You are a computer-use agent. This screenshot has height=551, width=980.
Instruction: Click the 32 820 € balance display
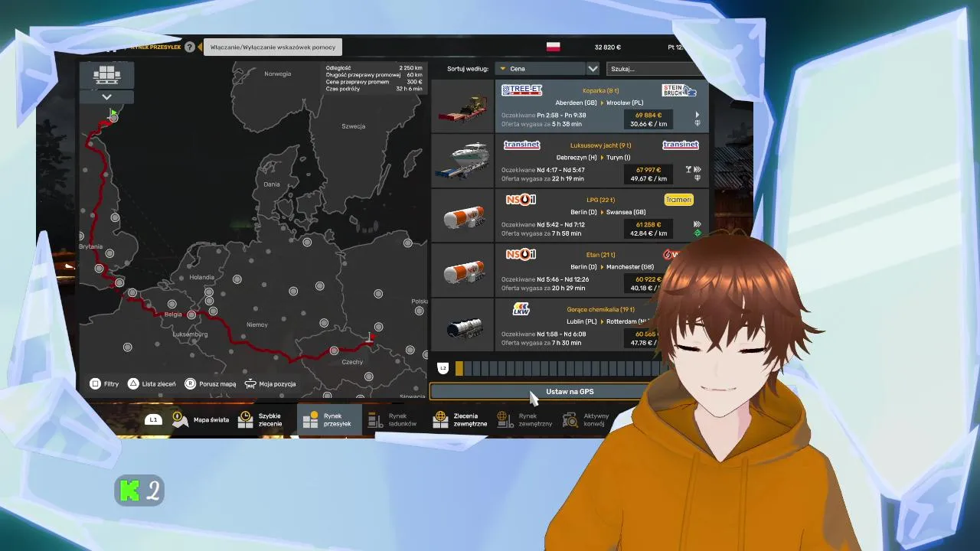click(x=608, y=47)
